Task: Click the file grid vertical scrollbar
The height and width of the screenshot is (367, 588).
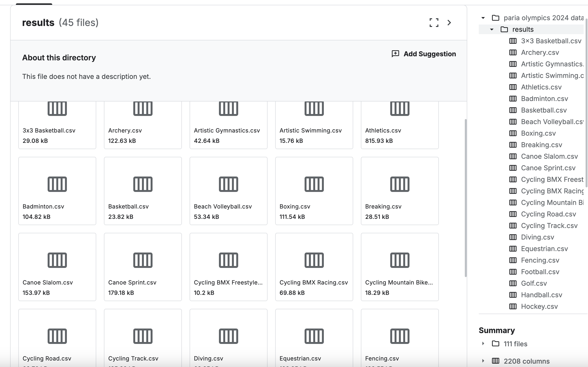Action: 465,198
